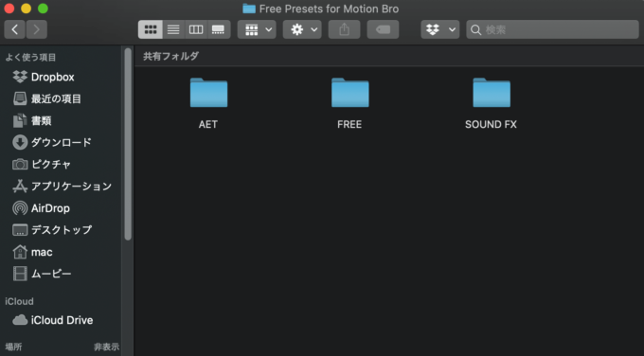Open ダウンロード in the sidebar
Screen dimensions: 644x356
[x=62, y=142]
